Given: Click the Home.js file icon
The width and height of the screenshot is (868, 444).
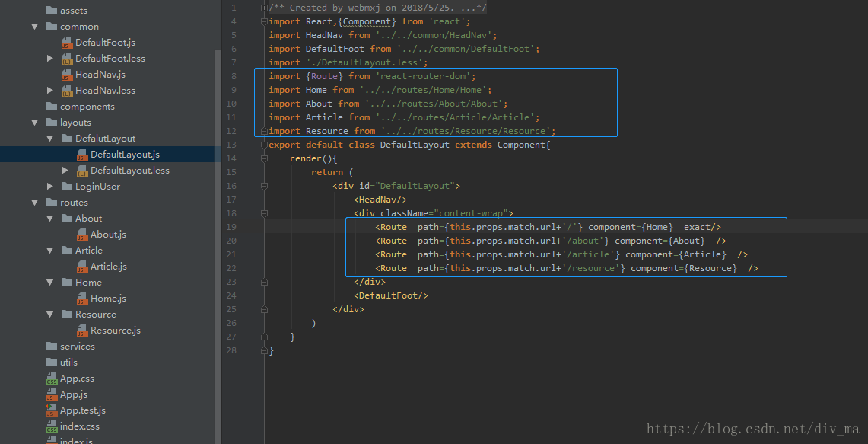Looking at the screenshot, I should pyautogui.click(x=82, y=299).
